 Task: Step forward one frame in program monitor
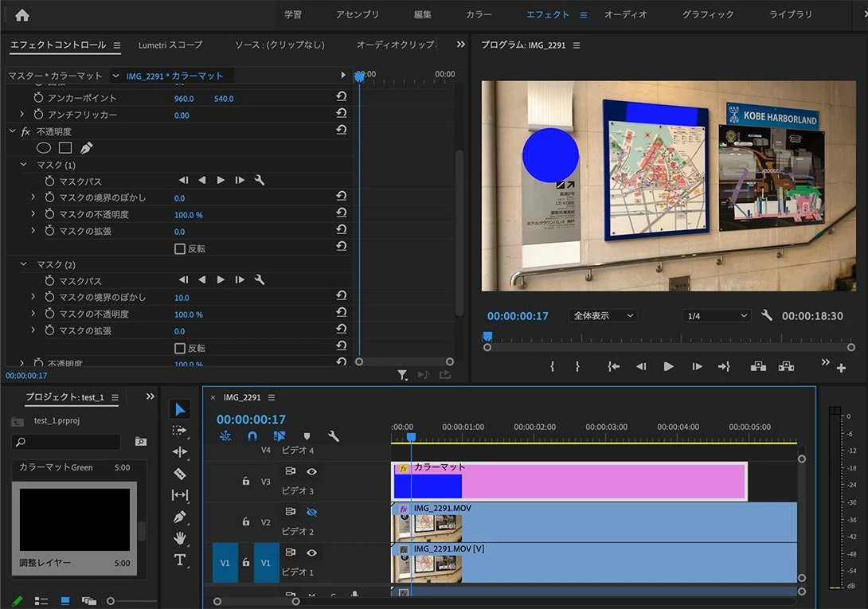697,366
